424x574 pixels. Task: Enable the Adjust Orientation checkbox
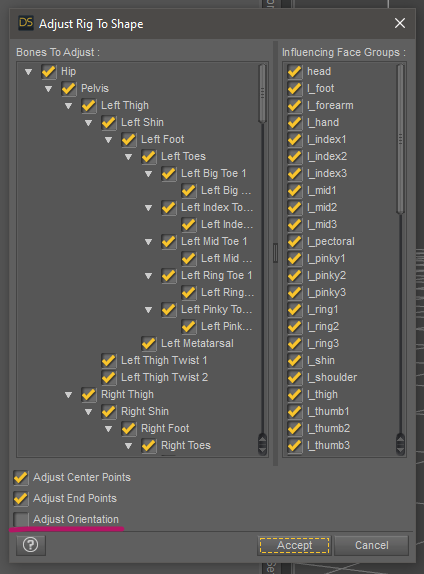coord(21,519)
